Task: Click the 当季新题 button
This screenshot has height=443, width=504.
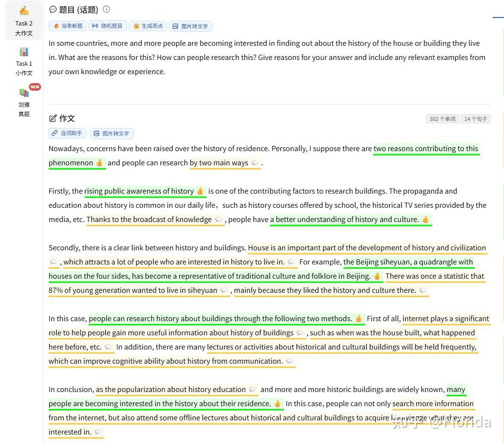Action: (x=67, y=26)
